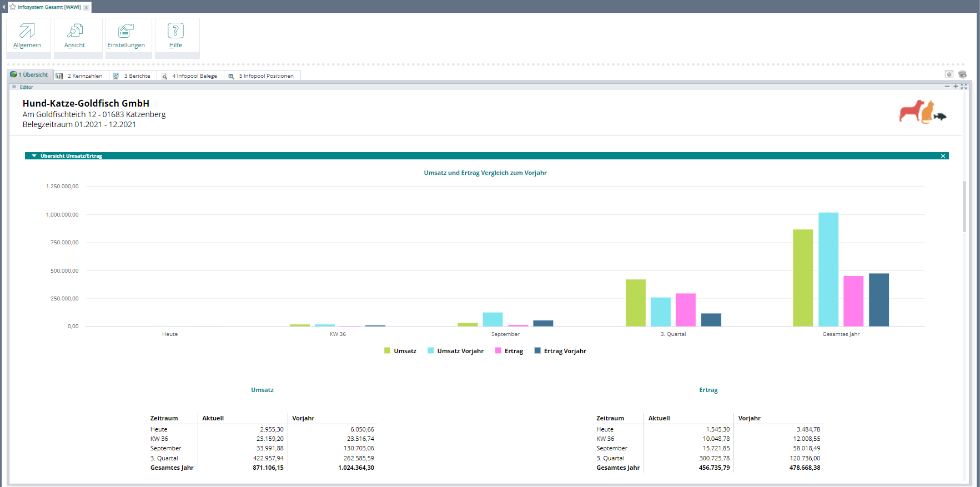Toggle the Editor panel header dot
980x487 pixels.
[14, 87]
